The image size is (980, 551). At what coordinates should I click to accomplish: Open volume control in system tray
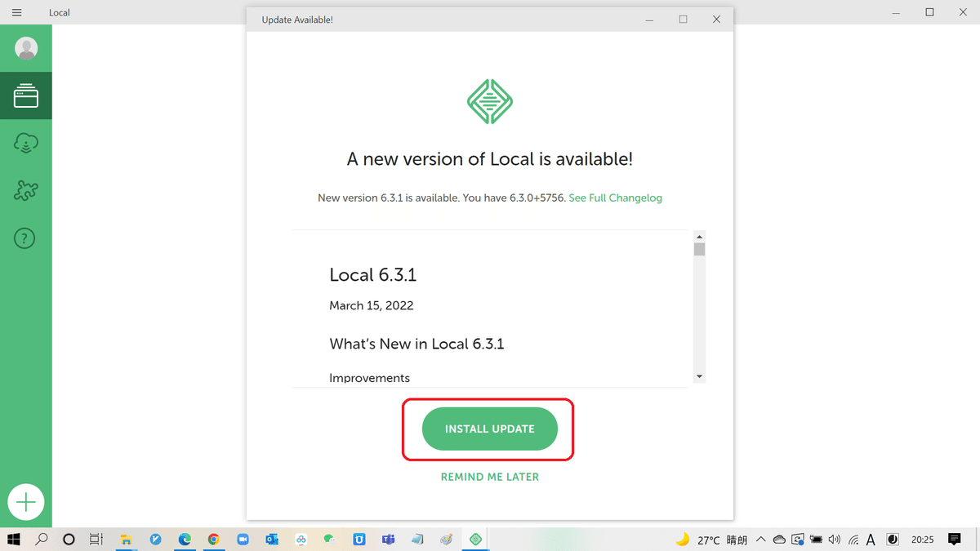(834, 540)
